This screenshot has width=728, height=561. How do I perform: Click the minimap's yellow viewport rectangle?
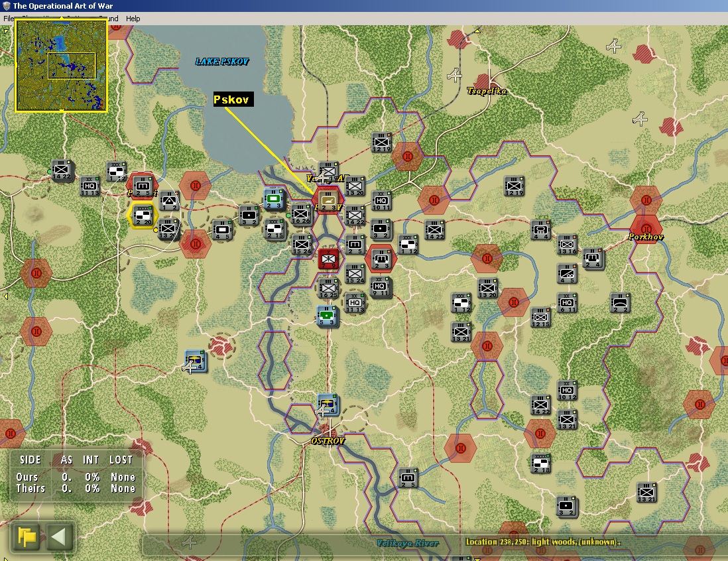click(72, 66)
